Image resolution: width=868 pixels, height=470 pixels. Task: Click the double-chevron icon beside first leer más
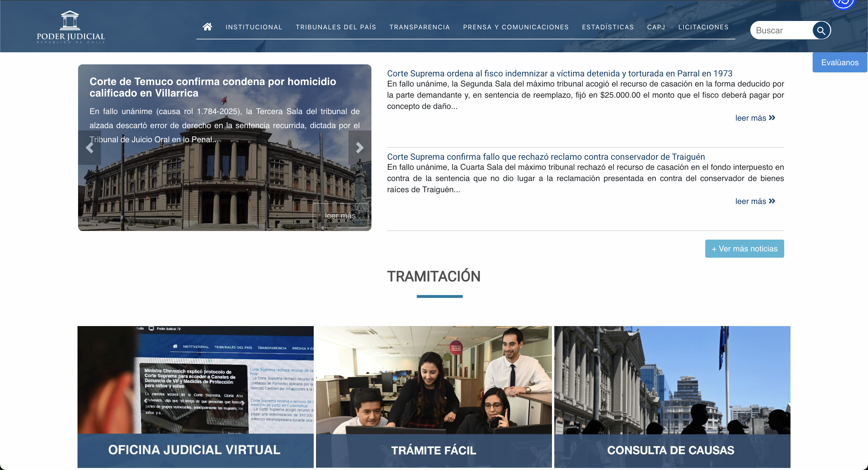[772, 118]
